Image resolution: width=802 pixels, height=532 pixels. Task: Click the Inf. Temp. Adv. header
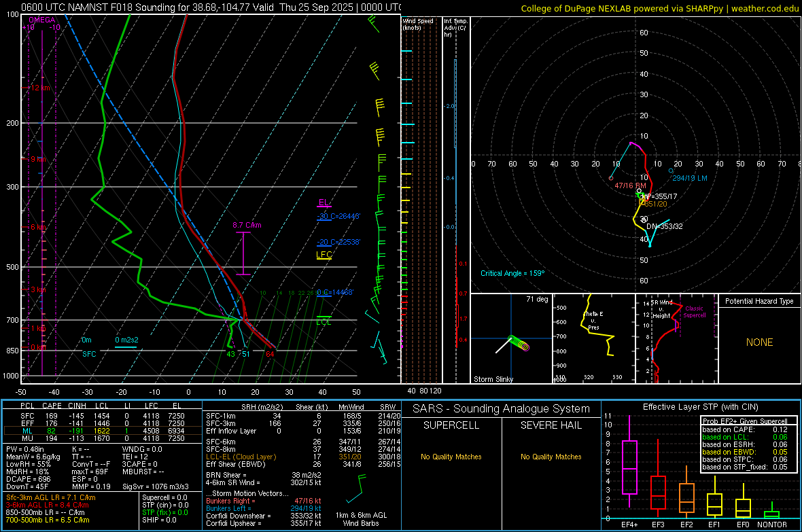coord(455,28)
